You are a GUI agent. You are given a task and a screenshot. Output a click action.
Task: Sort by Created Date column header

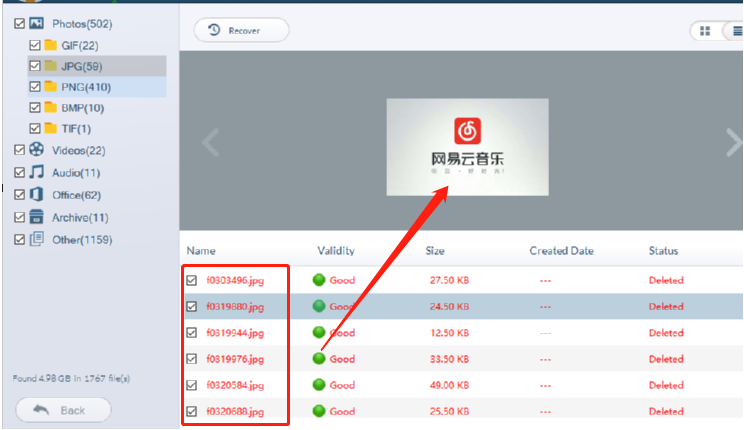[x=561, y=251]
